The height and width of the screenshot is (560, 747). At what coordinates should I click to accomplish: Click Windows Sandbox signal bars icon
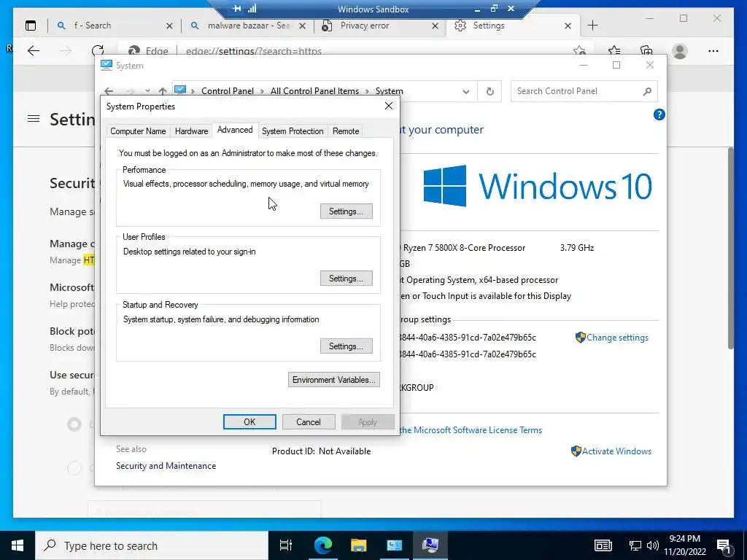coord(252,9)
